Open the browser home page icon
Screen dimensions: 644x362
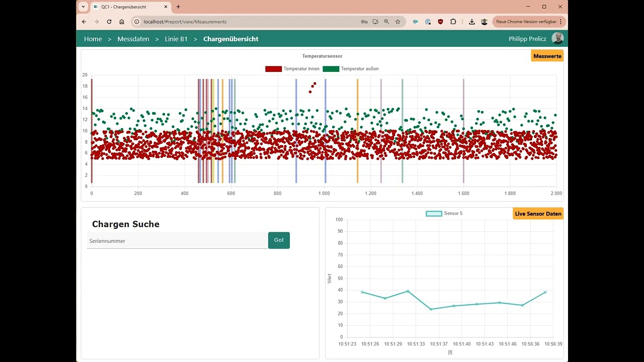click(122, 22)
